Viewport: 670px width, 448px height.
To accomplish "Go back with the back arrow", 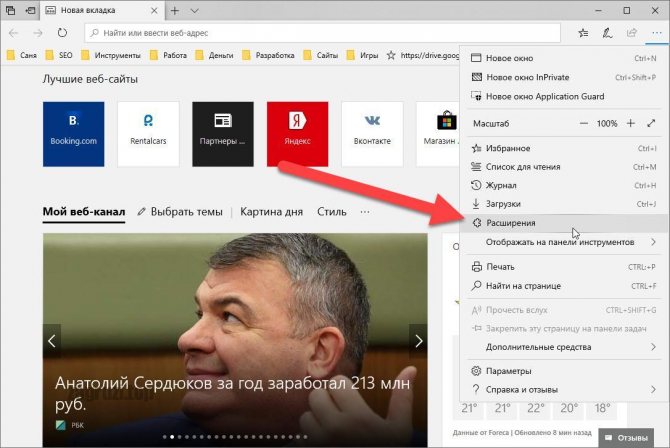I will click(14, 33).
